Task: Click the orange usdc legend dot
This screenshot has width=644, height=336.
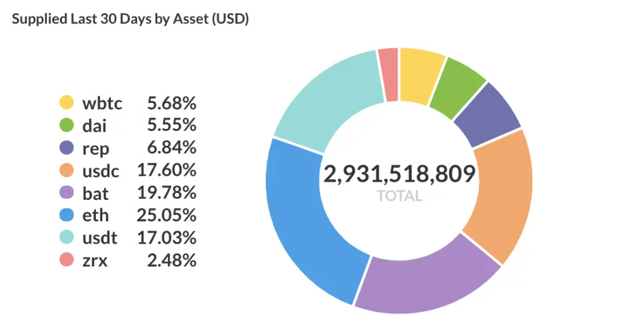Action: 66,171
